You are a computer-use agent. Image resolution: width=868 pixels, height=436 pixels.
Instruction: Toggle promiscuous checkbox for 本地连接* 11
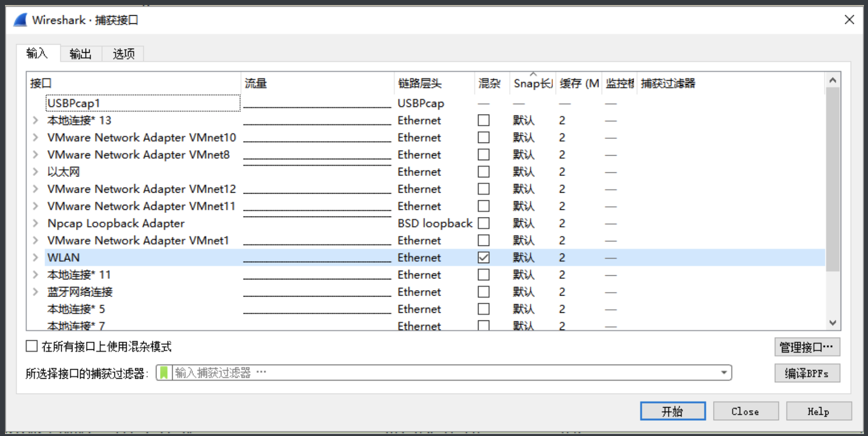484,275
